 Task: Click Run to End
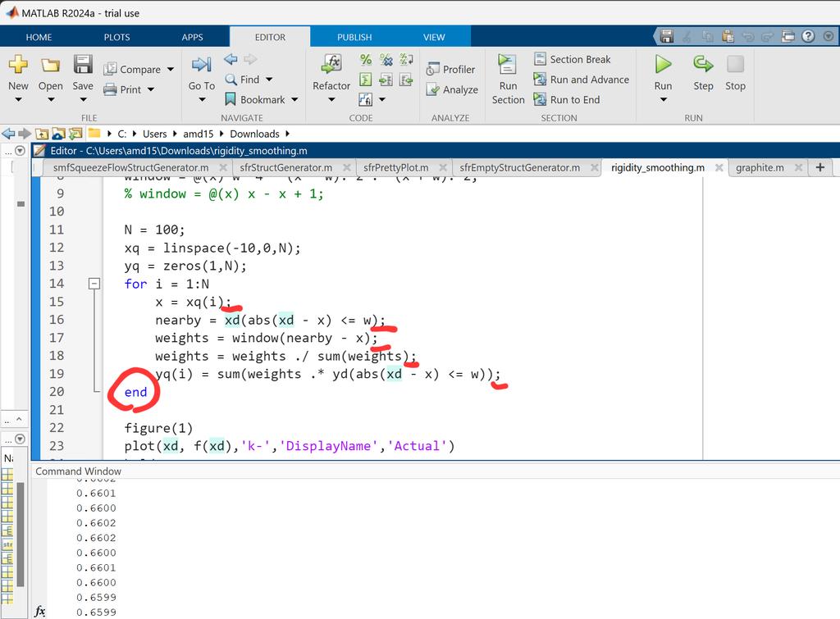[x=567, y=99]
